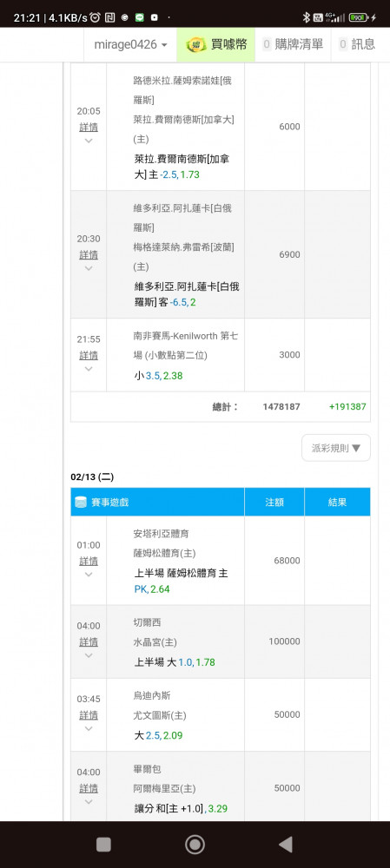Select the 切爾西 vs 水晶宮 bet row

221,641
